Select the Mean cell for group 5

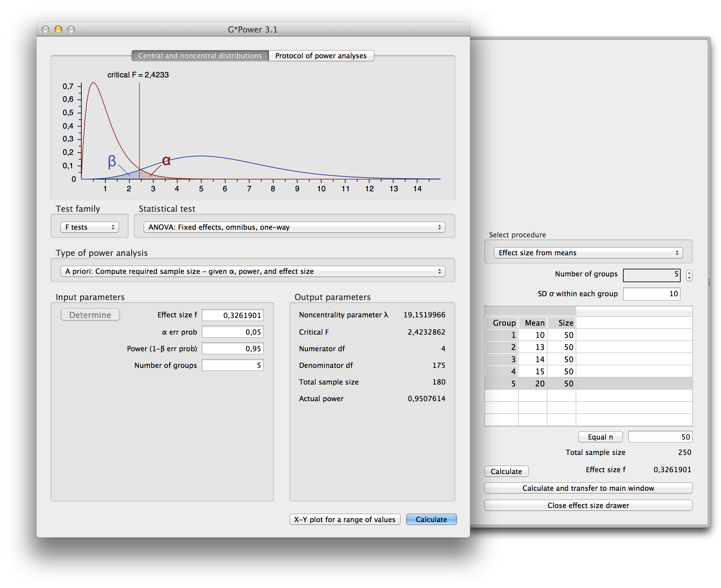[x=533, y=384]
